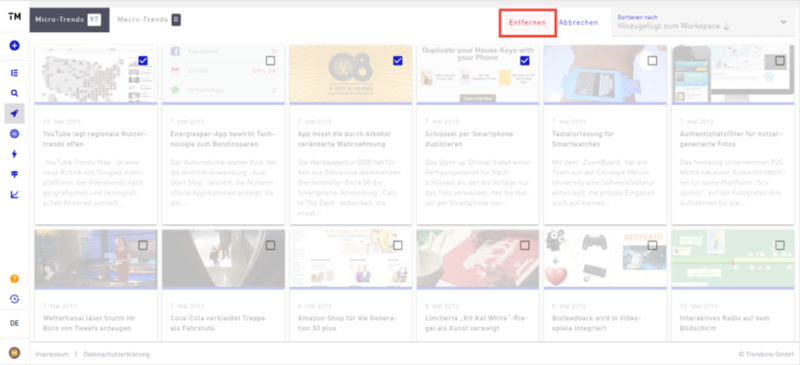Open the blue smartwatch keyboard thumbnail
Screen dimensions: 800x365
coord(605,74)
